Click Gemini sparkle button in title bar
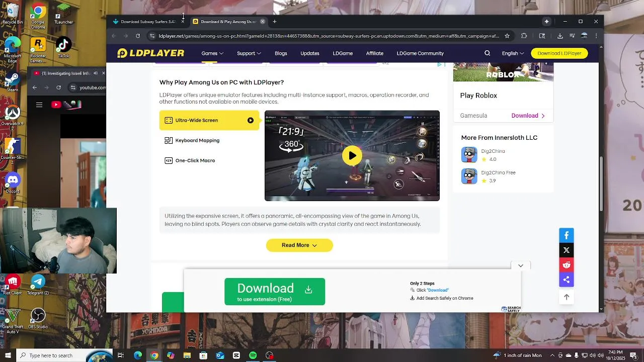Image resolution: width=644 pixels, height=362 pixels. click(x=546, y=22)
